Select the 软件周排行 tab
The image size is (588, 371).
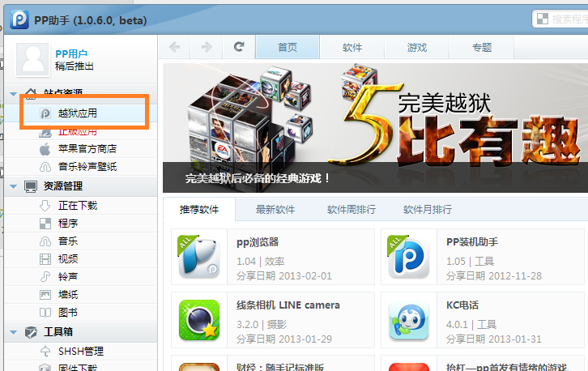[352, 209]
